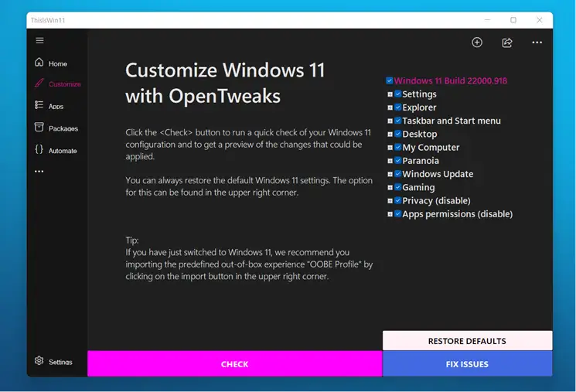This screenshot has width=576, height=392.
Task: Expand Apps permissions (disable) node
Action: click(390, 214)
